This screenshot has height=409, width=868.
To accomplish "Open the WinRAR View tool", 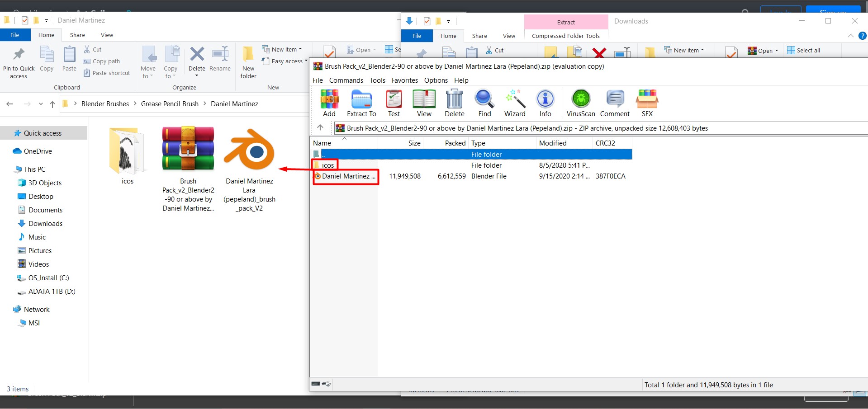I will coord(424,103).
